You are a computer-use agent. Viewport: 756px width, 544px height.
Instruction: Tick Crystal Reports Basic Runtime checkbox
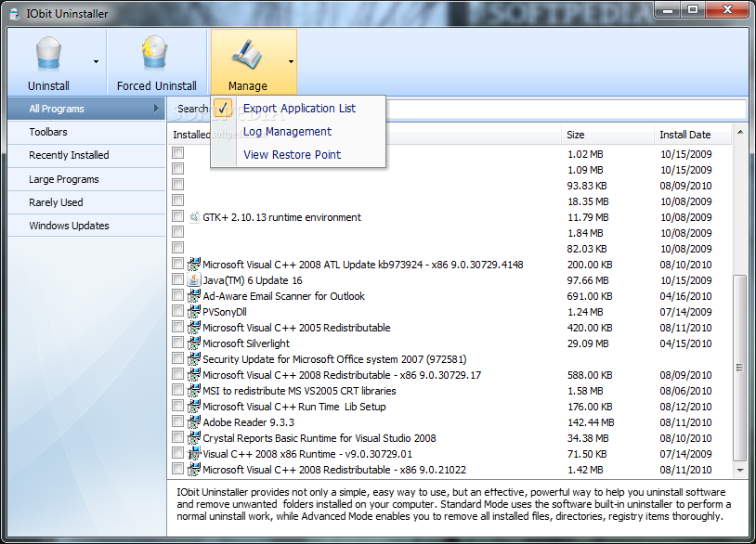(x=178, y=437)
